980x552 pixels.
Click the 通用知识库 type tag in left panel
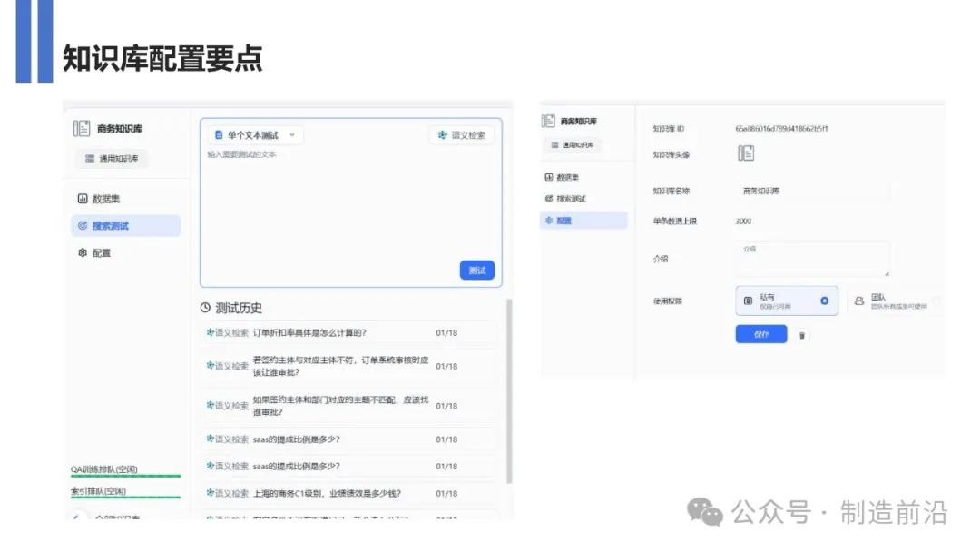point(112,159)
